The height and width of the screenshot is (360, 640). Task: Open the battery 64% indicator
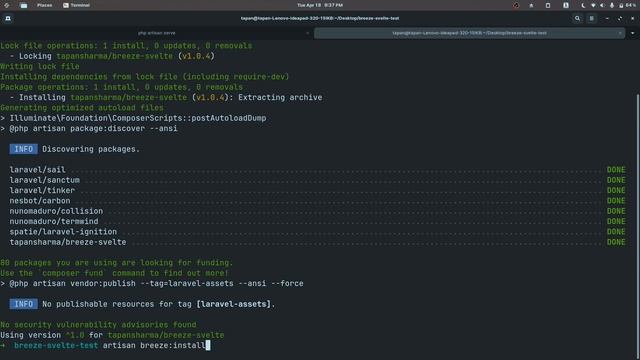pyautogui.click(x=627, y=5)
